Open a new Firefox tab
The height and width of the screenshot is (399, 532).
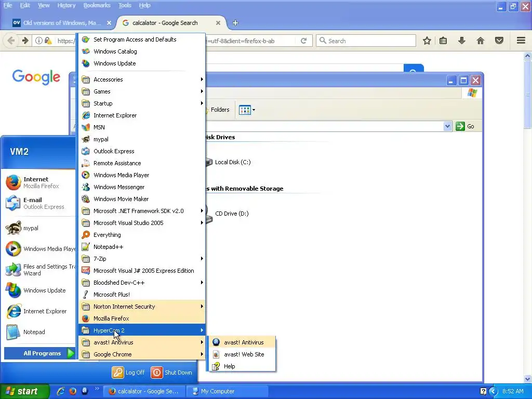point(235,23)
